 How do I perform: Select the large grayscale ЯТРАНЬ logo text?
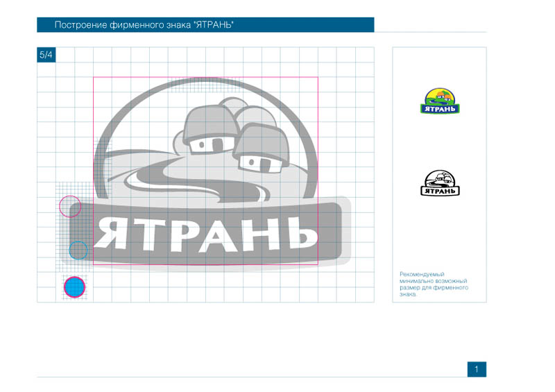[206, 234]
